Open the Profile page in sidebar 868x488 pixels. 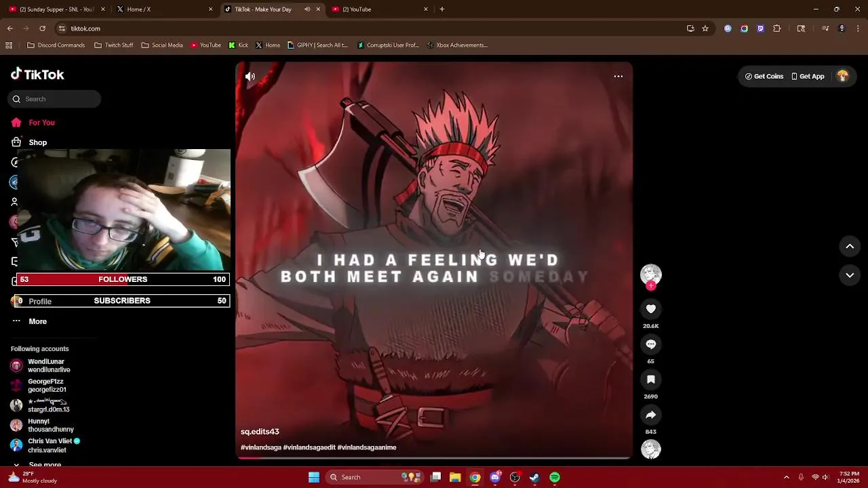click(x=32, y=302)
